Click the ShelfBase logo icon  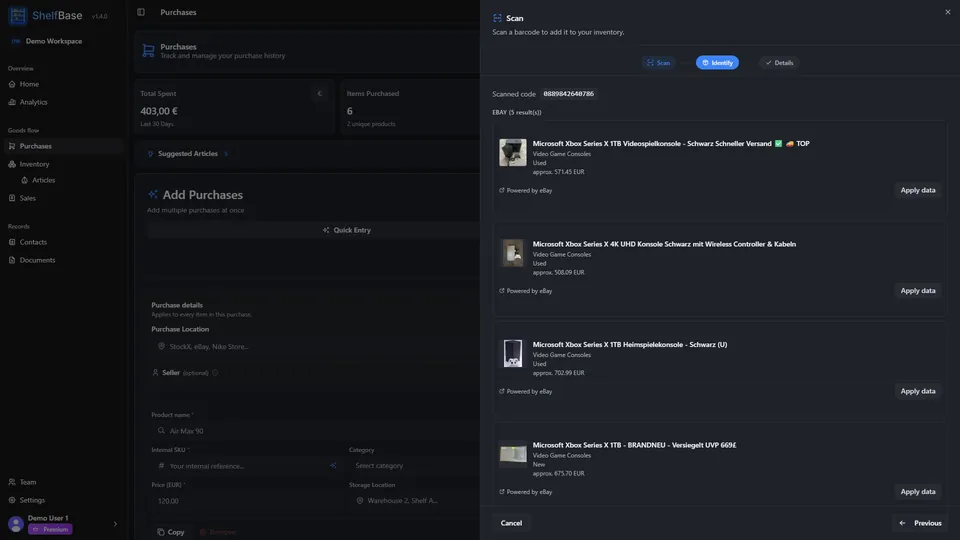coord(18,15)
